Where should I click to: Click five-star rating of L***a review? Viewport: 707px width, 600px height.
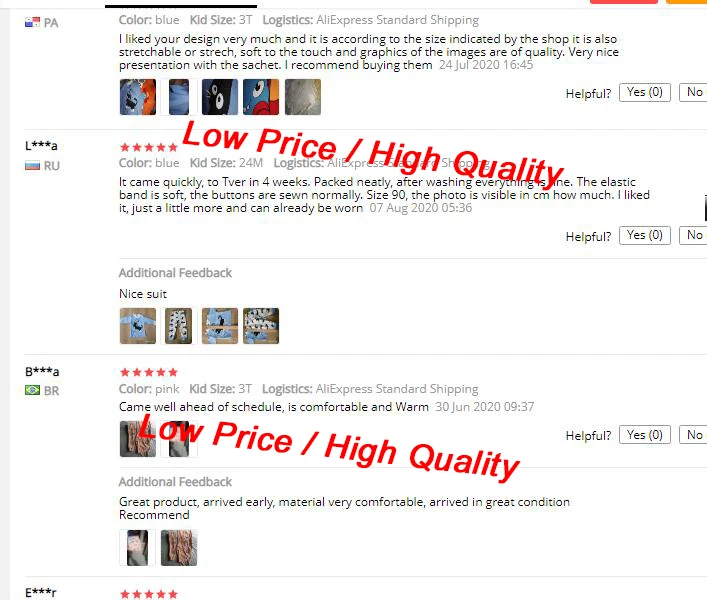[149, 147]
